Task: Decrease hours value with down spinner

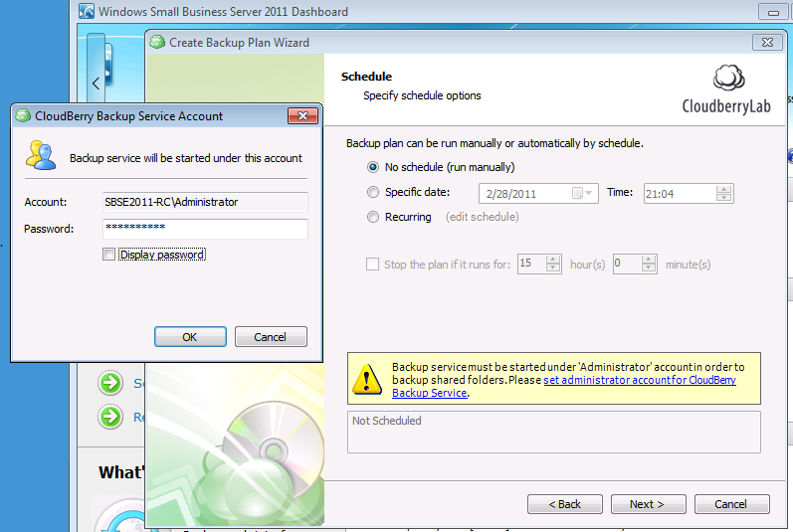Action: coord(553,268)
